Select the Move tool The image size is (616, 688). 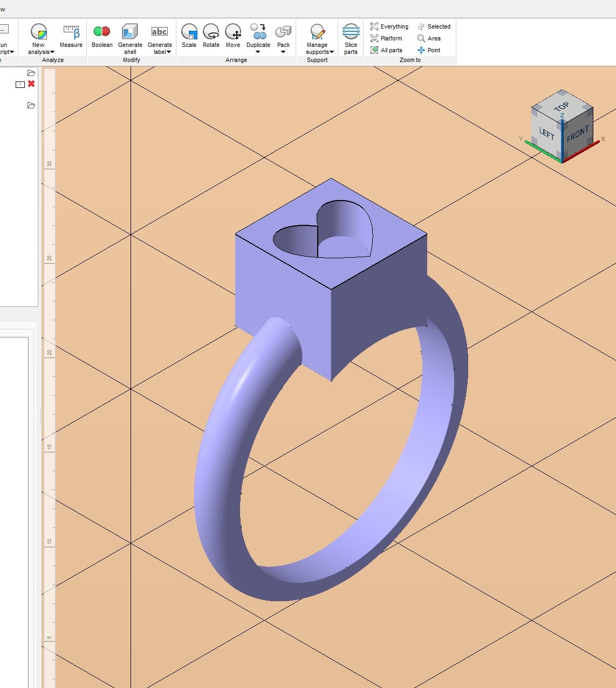tap(233, 36)
